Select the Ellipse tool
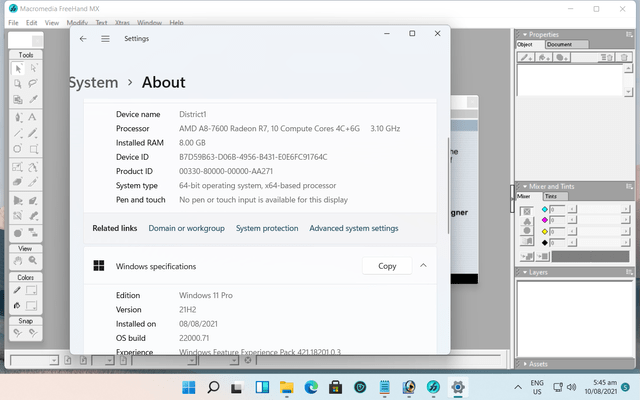 [18, 149]
